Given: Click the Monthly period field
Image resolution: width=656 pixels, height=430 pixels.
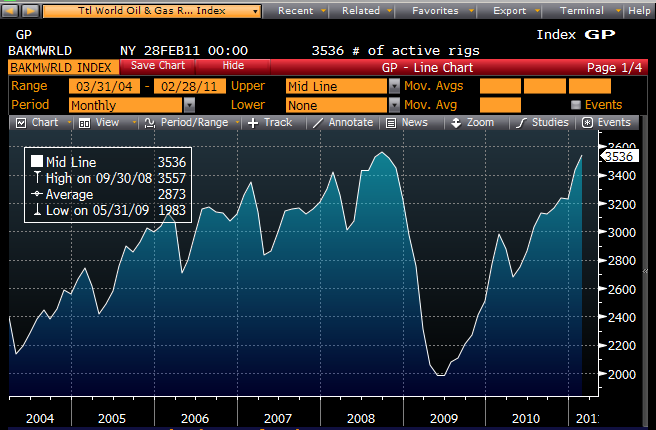Looking at the screenshot, I should point(126,105).
